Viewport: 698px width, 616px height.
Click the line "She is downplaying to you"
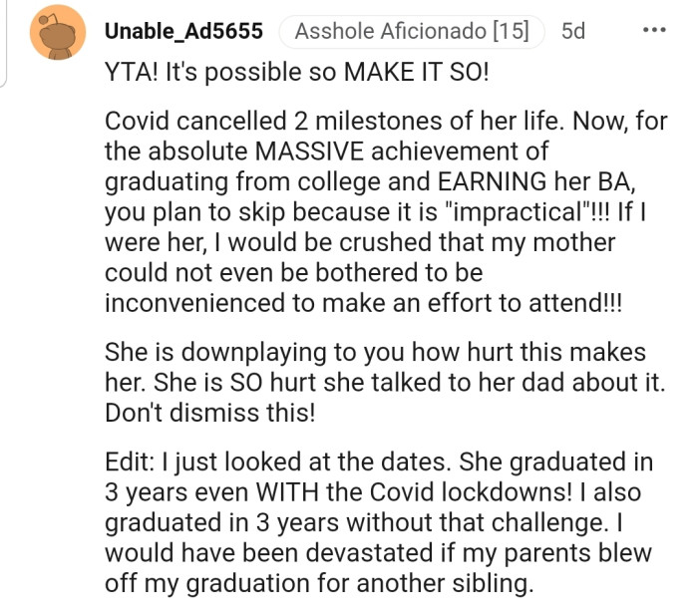375,352
